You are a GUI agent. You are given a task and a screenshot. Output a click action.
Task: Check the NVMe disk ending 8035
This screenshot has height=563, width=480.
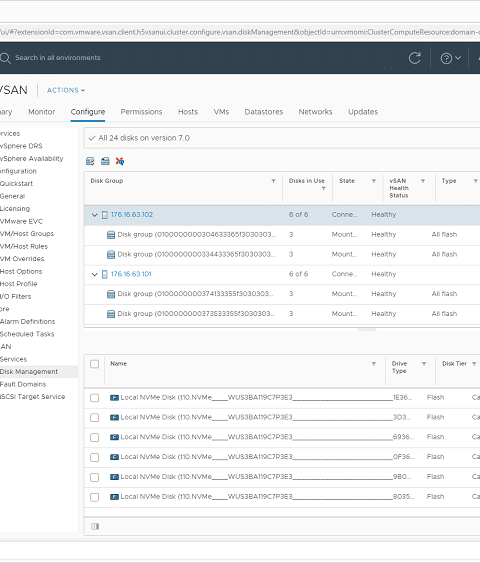94,497
